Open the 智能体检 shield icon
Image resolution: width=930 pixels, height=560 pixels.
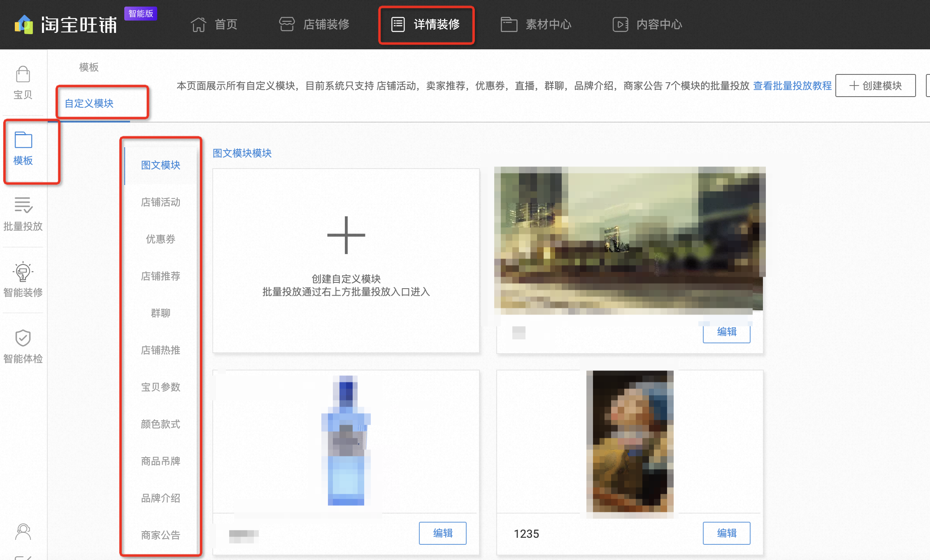(23, 338)
